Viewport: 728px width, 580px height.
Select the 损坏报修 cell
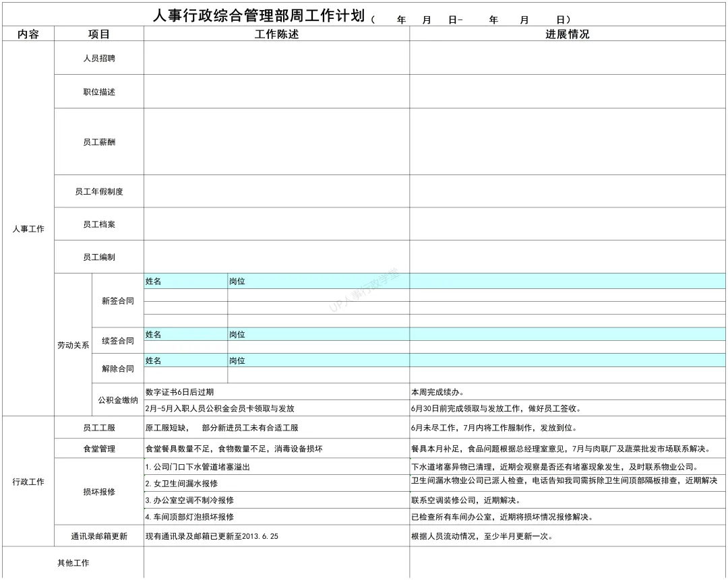pos(99,491)
